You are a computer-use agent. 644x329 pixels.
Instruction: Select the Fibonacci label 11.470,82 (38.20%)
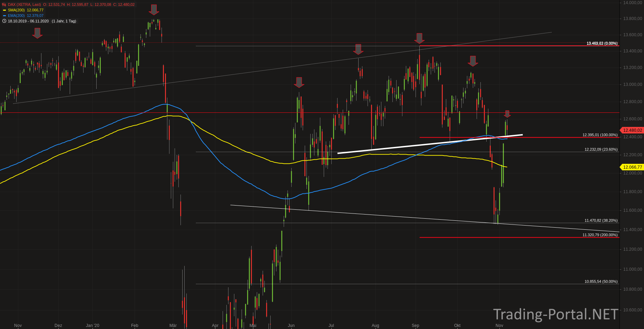point(601,220)
